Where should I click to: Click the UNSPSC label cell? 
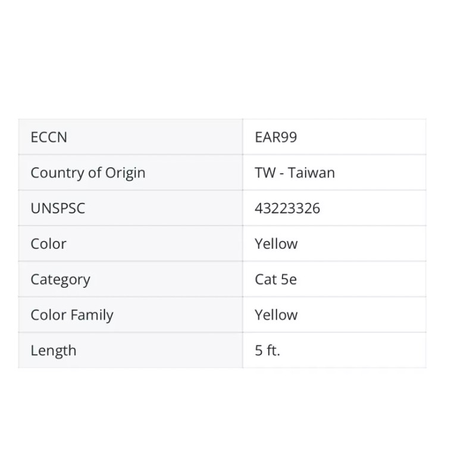[58, 208]
